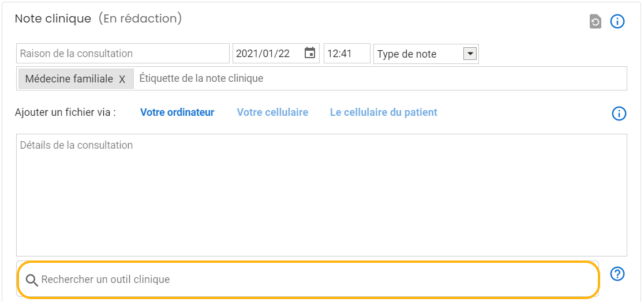Screen dimensions: 644x302
Task: Click the magnifying glass search icon
Action: point(32,280)
